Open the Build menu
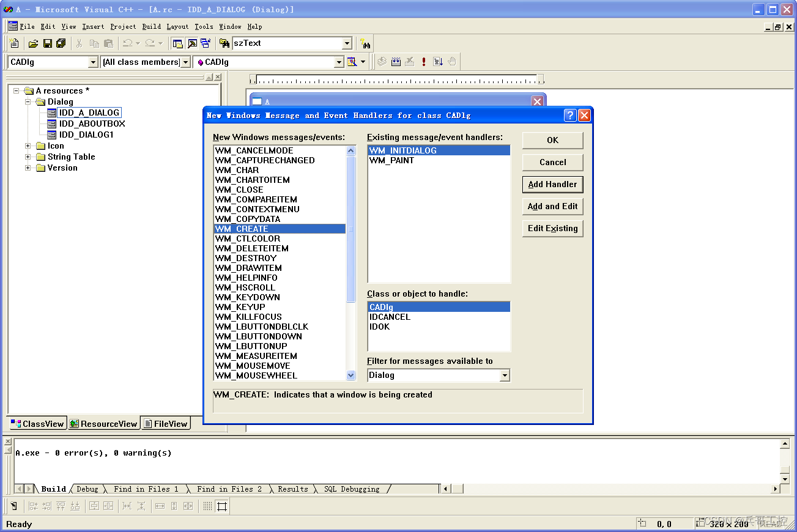 (x=151, y=26)
